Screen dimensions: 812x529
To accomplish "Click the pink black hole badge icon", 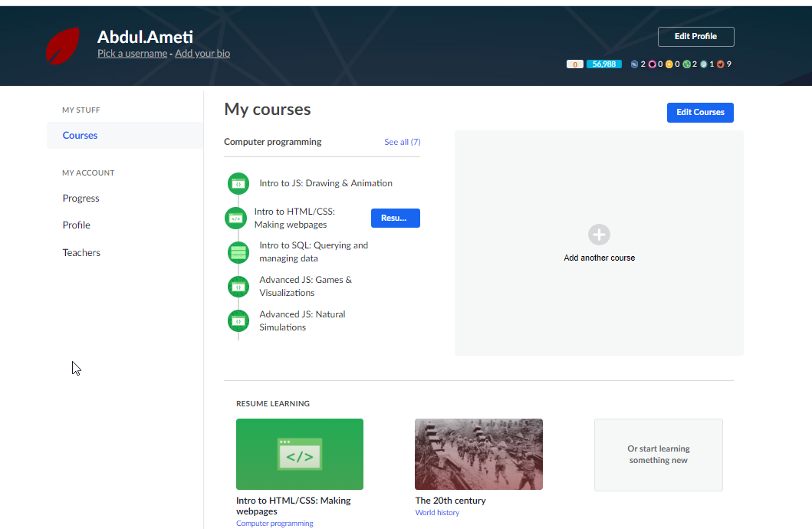I will point(652,64).
